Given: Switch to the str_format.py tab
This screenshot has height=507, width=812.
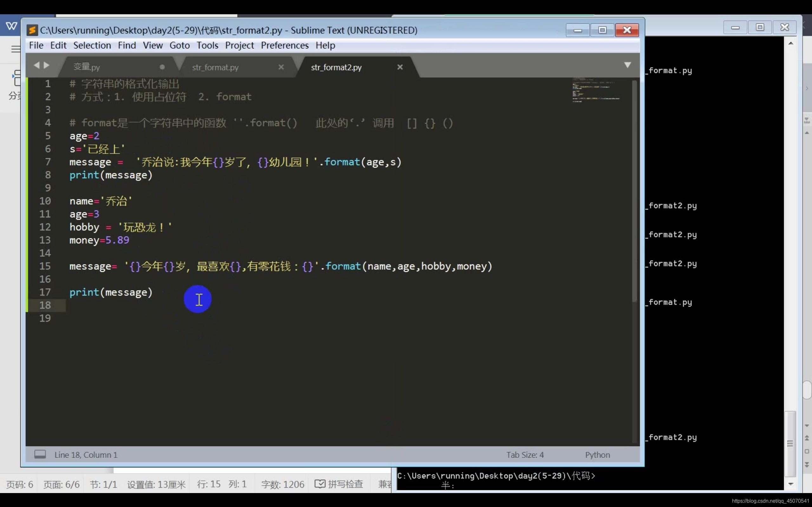Looking at the screenshot, I should [215, 67].
